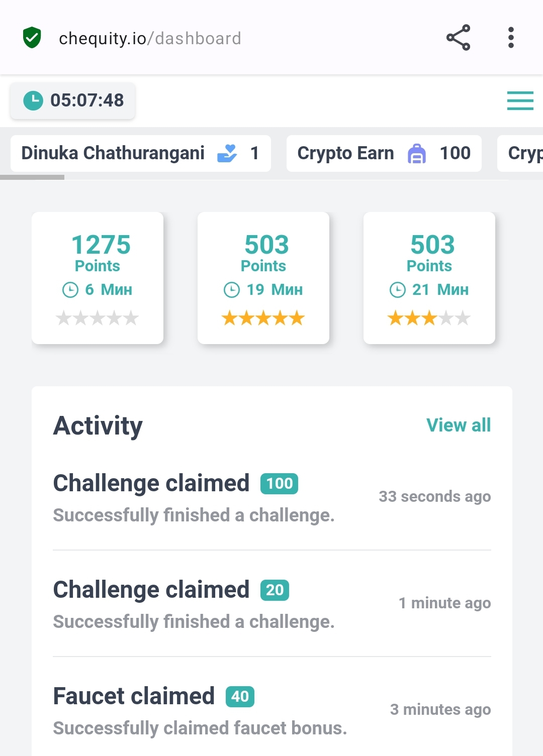
Task: Click the blue hand-heart icon beside Dinuka Chathurangani
Action: point(227,153)
